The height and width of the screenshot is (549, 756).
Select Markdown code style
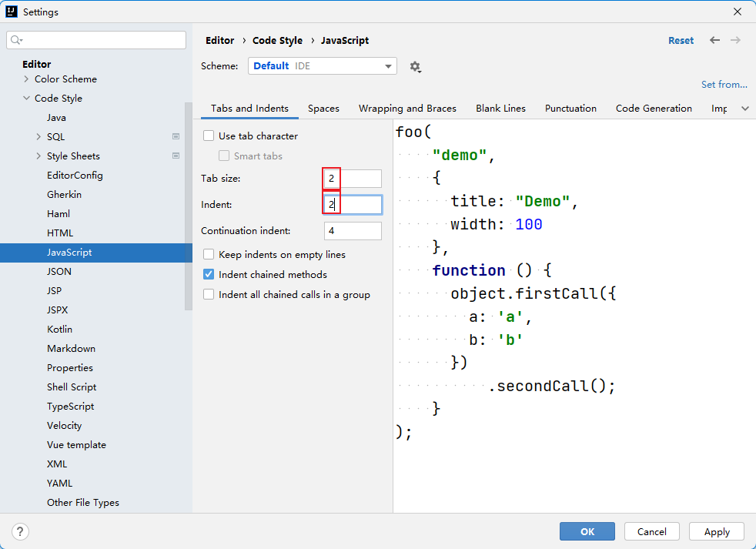71,349
